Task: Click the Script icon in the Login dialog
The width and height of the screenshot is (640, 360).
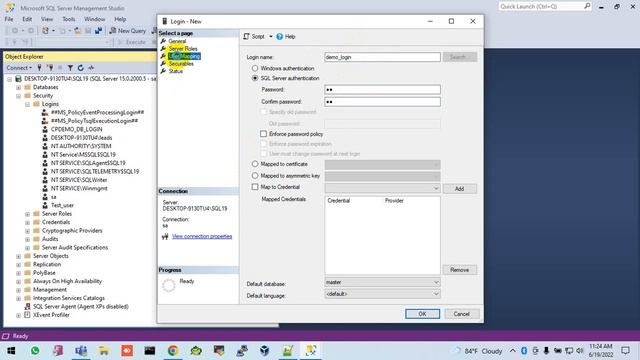Action: coord(246,37)
